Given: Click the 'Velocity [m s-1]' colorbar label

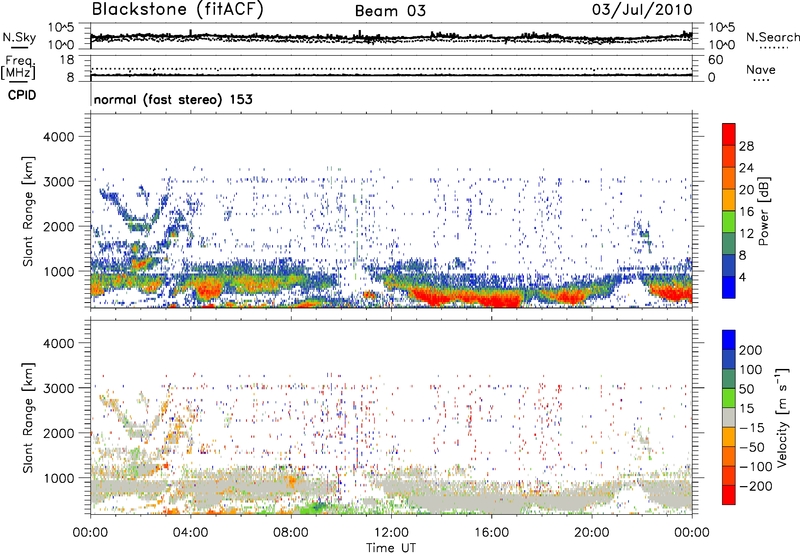Looking at the screenshot, I should (782, 417).
